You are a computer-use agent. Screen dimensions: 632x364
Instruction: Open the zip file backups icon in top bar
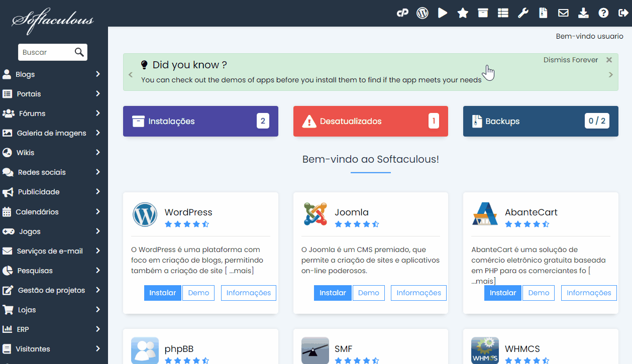(543, 13)
